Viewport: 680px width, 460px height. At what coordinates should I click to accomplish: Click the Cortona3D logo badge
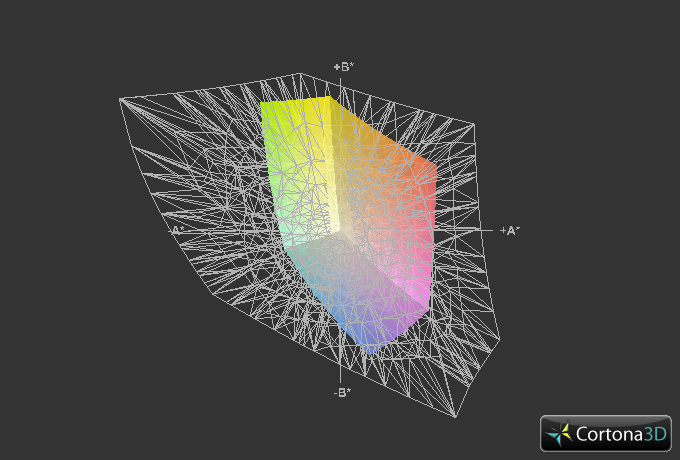[605, 433]
